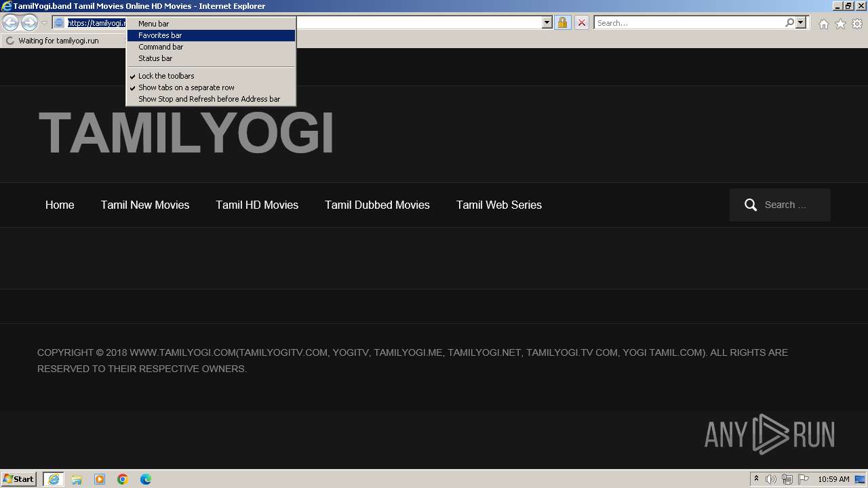Choose Favorites bar from the context menu
Screen dimensions: 868x488
pyautogui.click(x=211, y=35)
